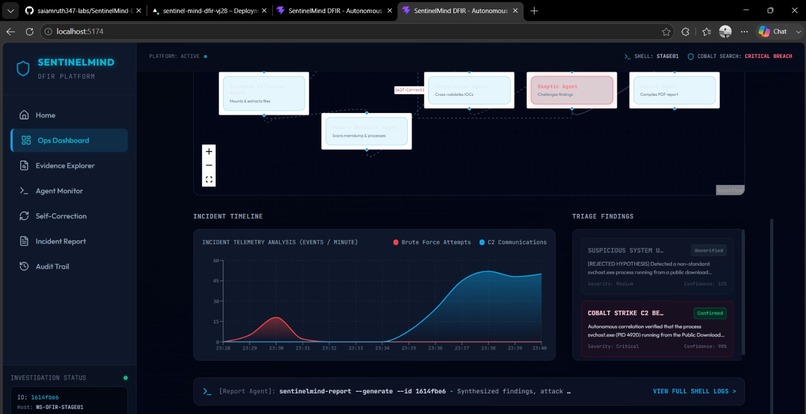Toggle C2 Communications legend series

(513, 242)
